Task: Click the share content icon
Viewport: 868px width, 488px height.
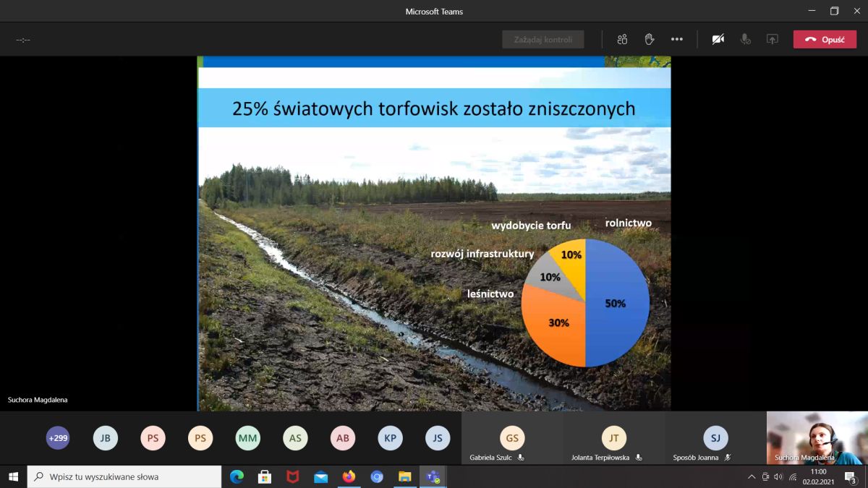Action: [773, 40]
